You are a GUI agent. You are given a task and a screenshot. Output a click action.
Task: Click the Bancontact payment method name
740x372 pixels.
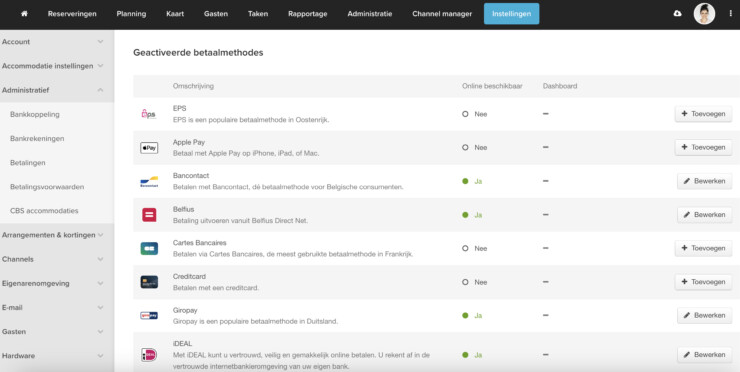tap(191, 176)
